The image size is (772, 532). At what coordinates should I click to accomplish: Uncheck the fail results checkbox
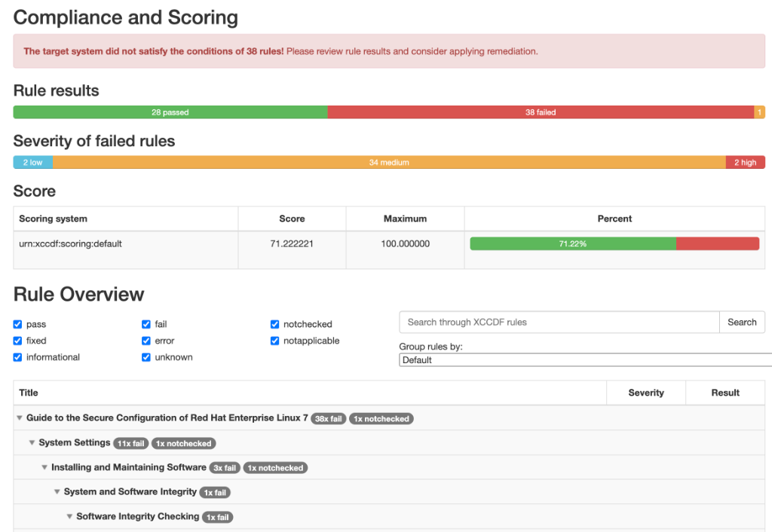(x=146, y=324)
